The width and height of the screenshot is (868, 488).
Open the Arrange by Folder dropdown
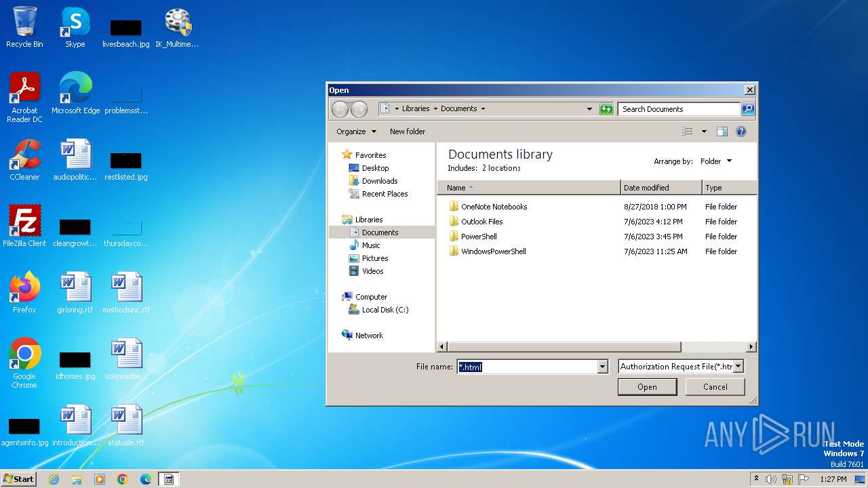(716, 161)
